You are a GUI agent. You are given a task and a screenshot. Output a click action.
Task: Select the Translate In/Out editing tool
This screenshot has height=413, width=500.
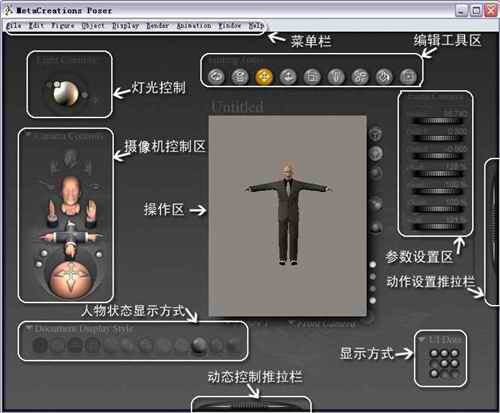click(x=288, y=76)
